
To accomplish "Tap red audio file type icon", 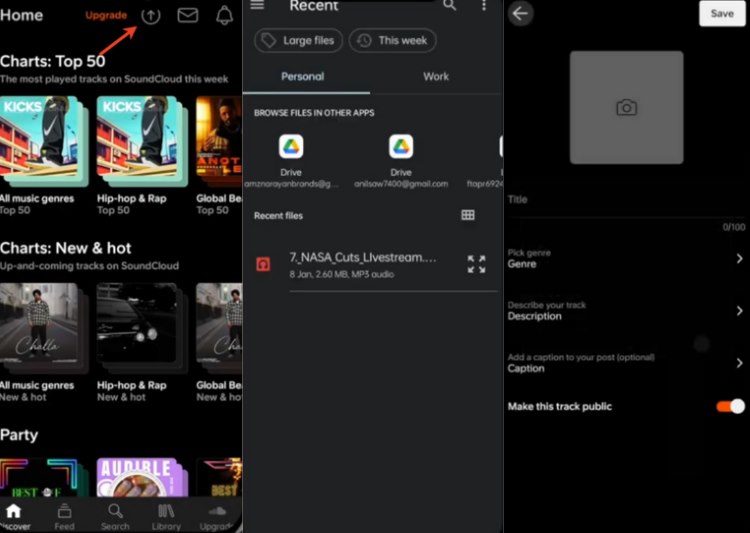I will 263,264.
